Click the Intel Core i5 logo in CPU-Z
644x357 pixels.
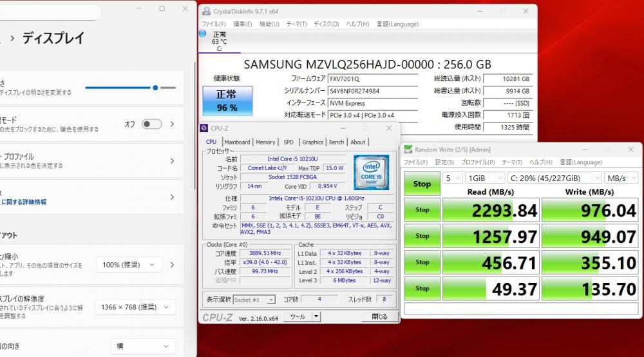coord(372,172)
